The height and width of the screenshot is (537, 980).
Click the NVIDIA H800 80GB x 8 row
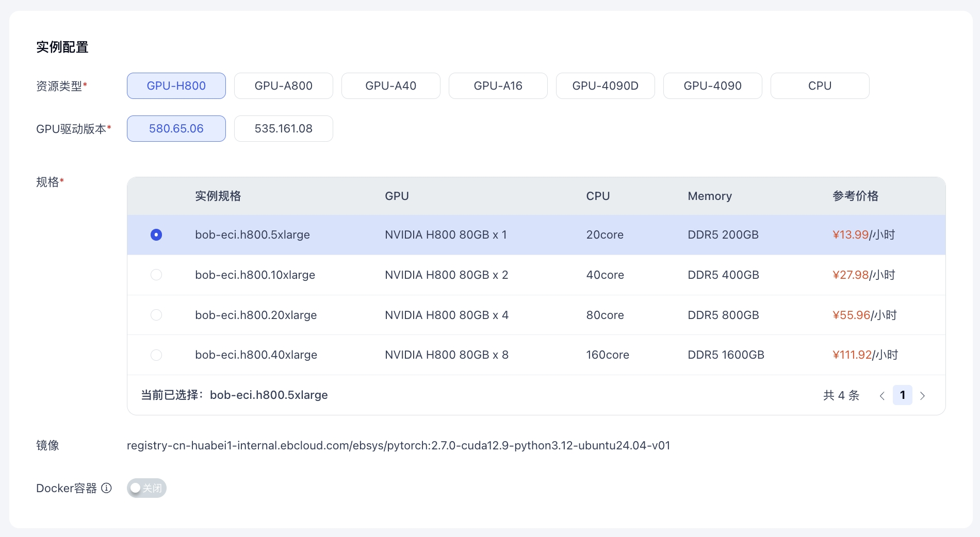pyautogui.click(x=447, y=355)
